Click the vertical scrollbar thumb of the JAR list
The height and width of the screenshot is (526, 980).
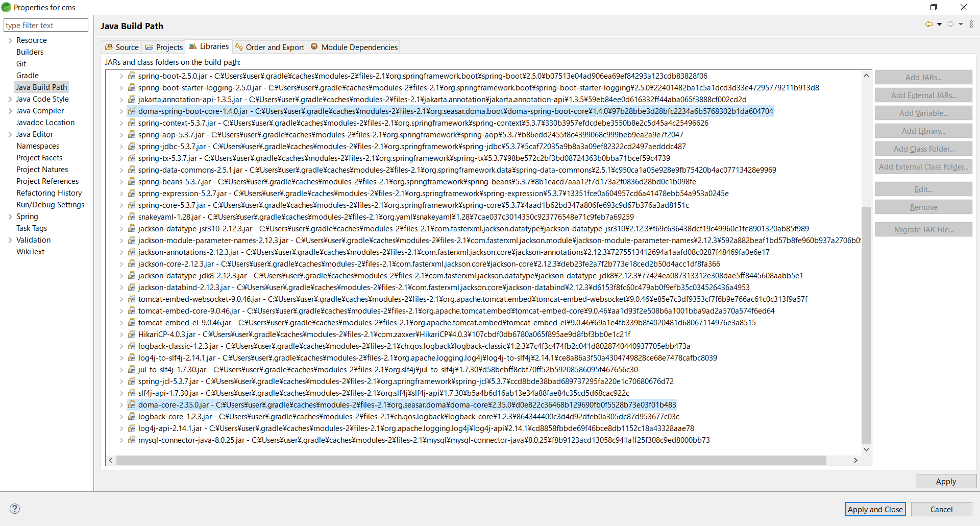click(x=866, y=325)
